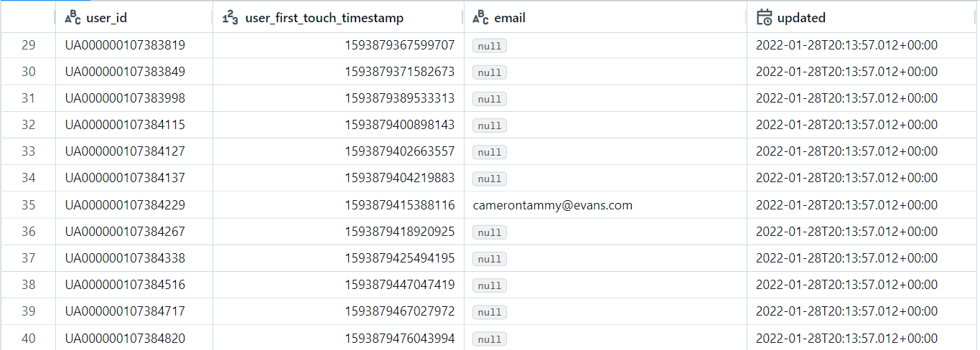Viewport: 980px width, 350px height.
Task: Click the string type icon beside email
Action: [480, 18]
